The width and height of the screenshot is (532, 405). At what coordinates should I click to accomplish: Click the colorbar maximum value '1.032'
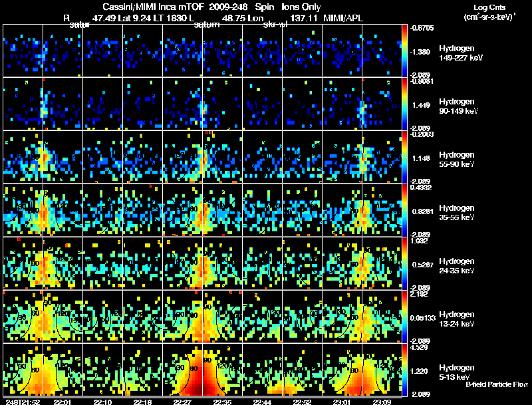click(x=419, y=241)
